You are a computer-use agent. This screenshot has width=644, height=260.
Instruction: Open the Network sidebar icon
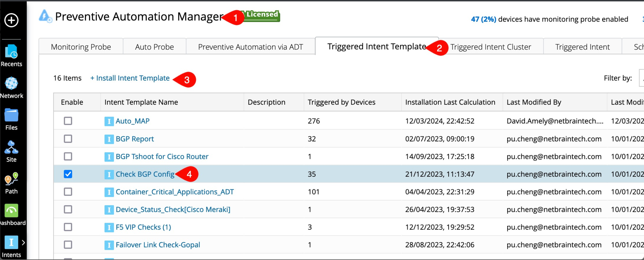pyautogui.click(x=11, y=83)
